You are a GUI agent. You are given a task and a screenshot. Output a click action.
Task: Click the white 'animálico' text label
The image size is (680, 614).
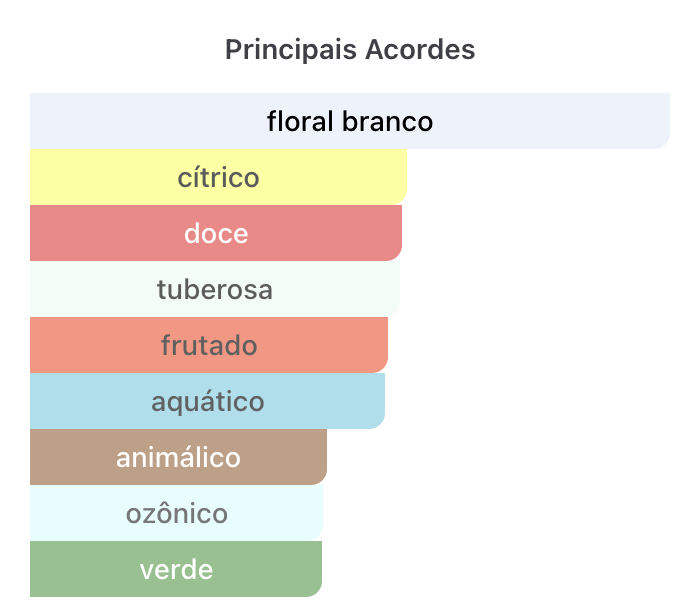(178, 457)
